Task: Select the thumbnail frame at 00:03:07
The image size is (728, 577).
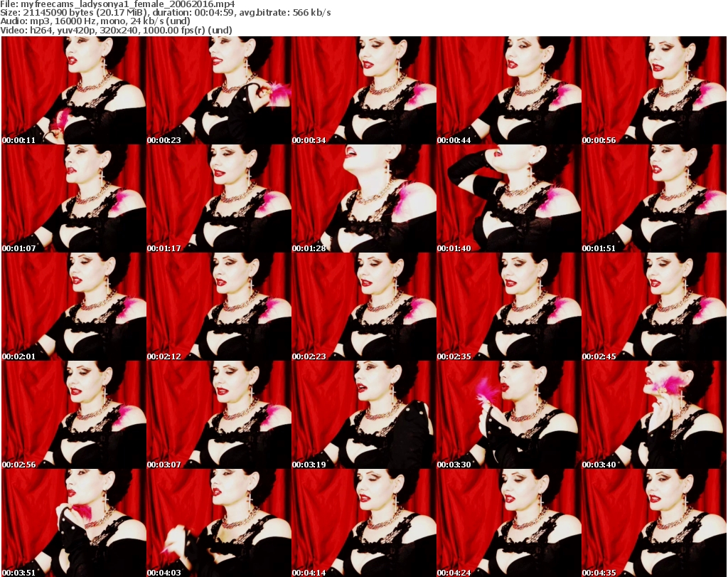Action: click(219, 415)
